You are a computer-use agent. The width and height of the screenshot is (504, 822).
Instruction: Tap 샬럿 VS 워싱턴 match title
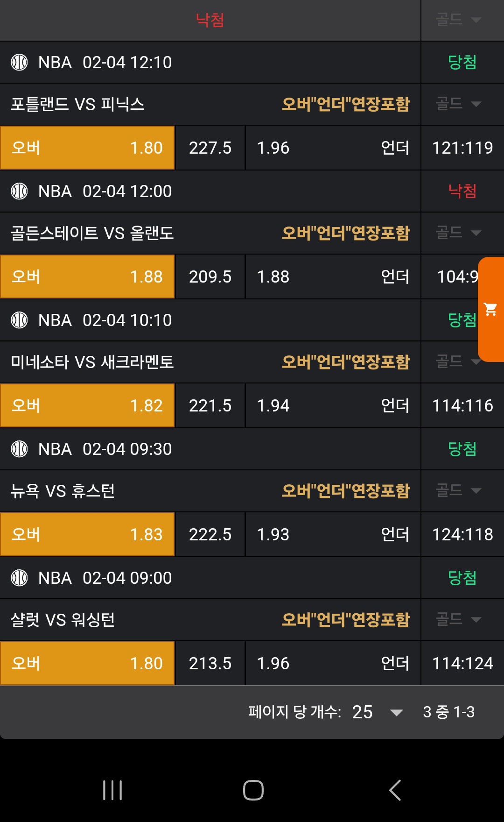tap(63, 620)
